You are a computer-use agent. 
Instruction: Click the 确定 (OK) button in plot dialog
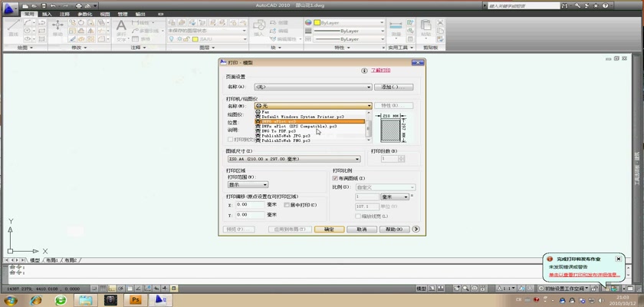(x=330, y=229)
